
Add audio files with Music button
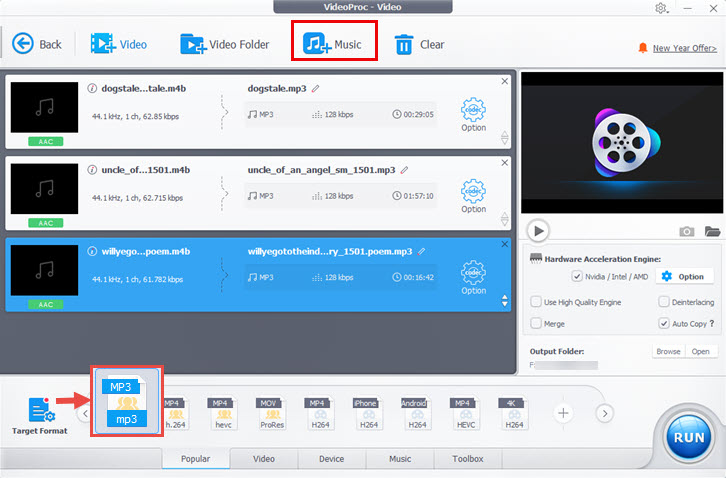pyautogui.click(x=332, y=44)
